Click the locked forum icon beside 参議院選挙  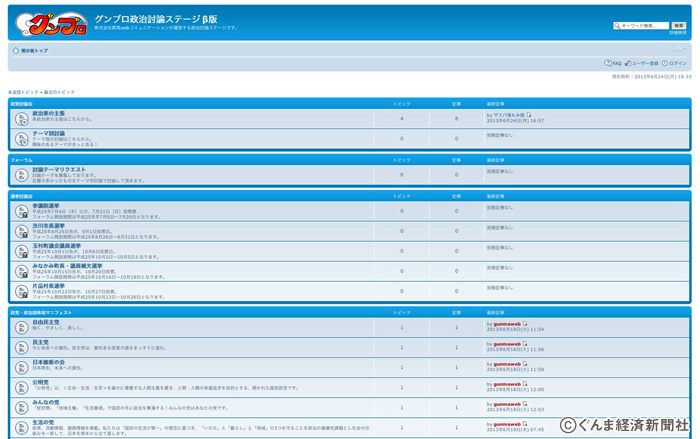(22, 211)
